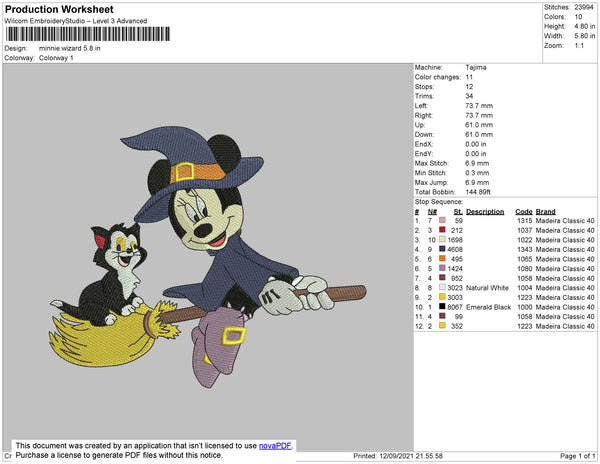Screen dimensions: 600x464
Task: Click the brown swatch in row 11
Action: 442,316
